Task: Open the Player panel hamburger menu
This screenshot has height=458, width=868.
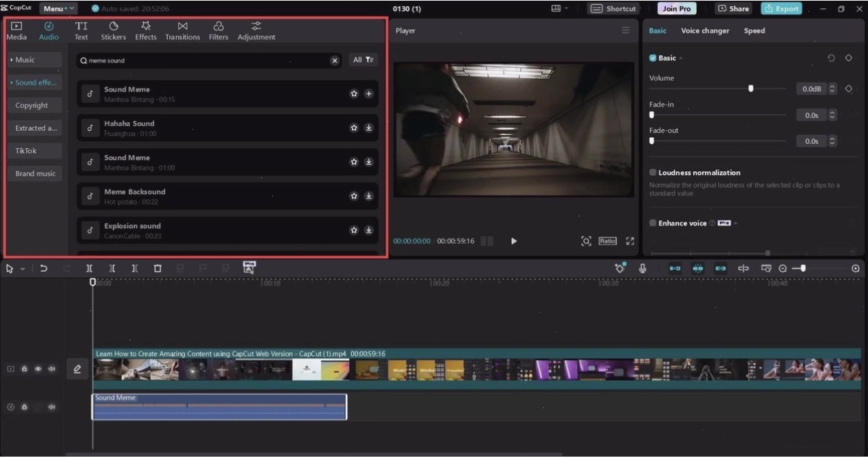Action: 625,31
